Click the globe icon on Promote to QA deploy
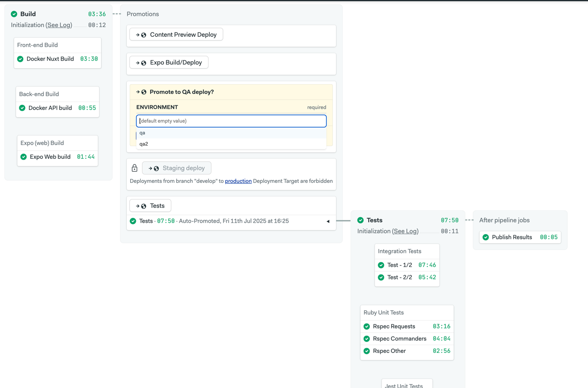Screen dimensions: 588x388 click(144, 92)
